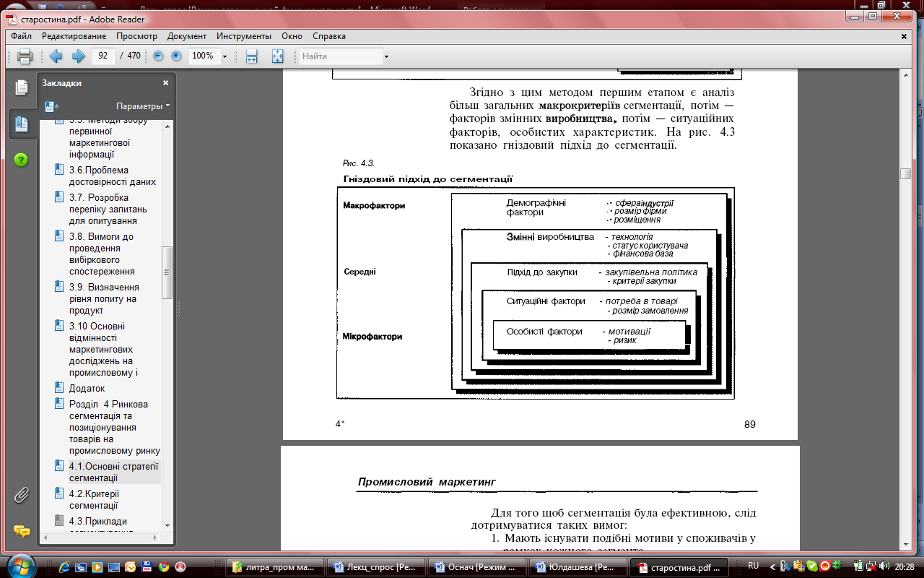Click the bookmarks panel vertical scrollbar thumb
924x578 pixels.
tap(167, 272)
